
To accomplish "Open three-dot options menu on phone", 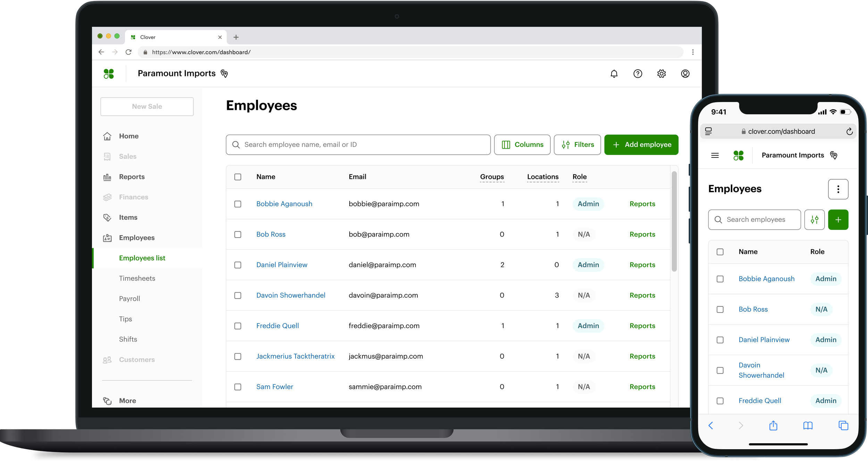I will pyautogui.click(x=838, y=189).
